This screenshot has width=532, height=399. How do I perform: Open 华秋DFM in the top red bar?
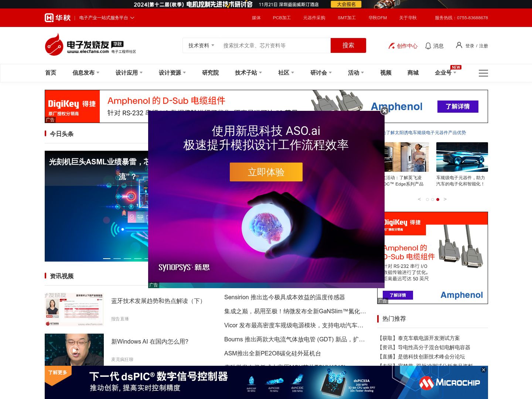tap(378, 18)
